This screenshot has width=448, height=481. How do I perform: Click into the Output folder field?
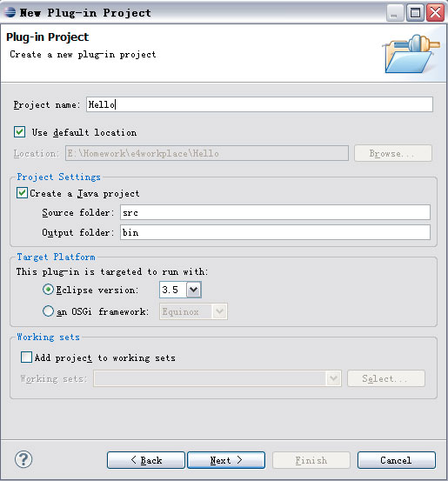(275, 232)
